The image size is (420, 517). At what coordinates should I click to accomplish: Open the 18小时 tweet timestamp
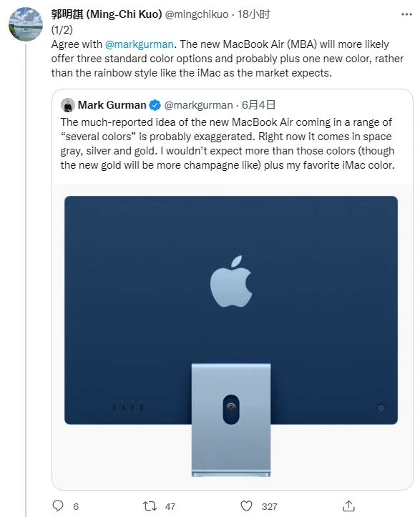click(x=254, y=14)
